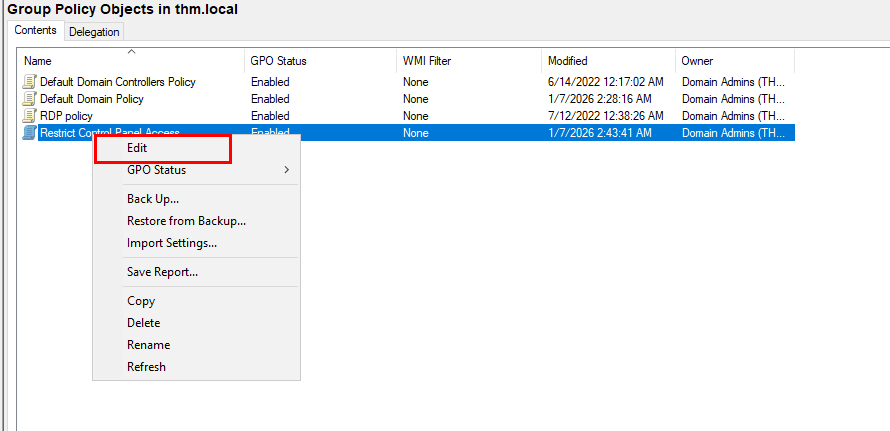Choose Edit from the context menu
Image resolution: width=890 pixels, height=431 pixels.
coord(138,148)
